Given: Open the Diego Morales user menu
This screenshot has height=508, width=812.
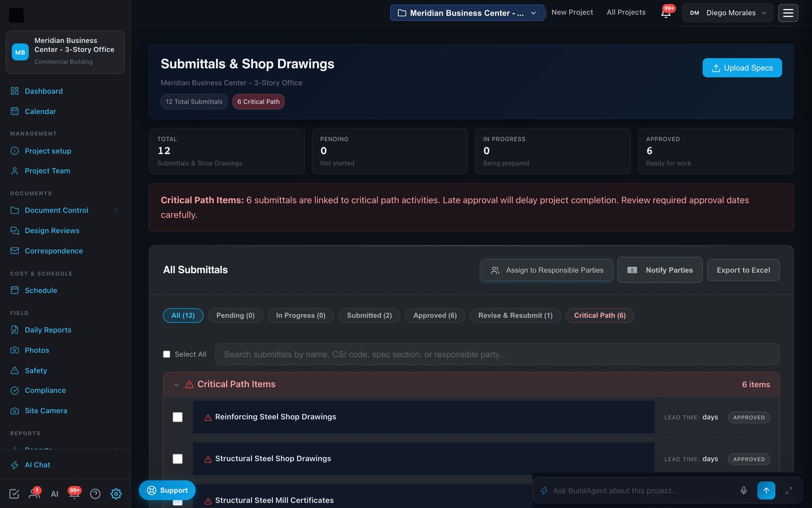Looking at the screenshot, I should tap(727, 12).
